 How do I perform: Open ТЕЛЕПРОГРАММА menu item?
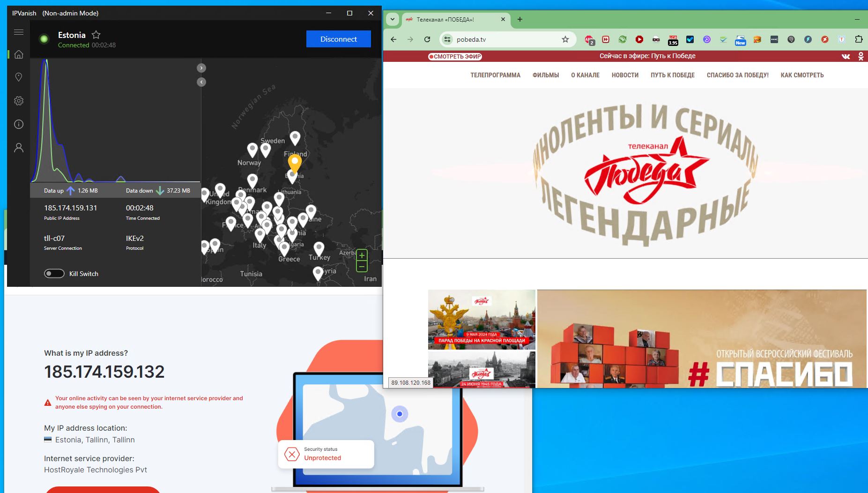(496, 75)
